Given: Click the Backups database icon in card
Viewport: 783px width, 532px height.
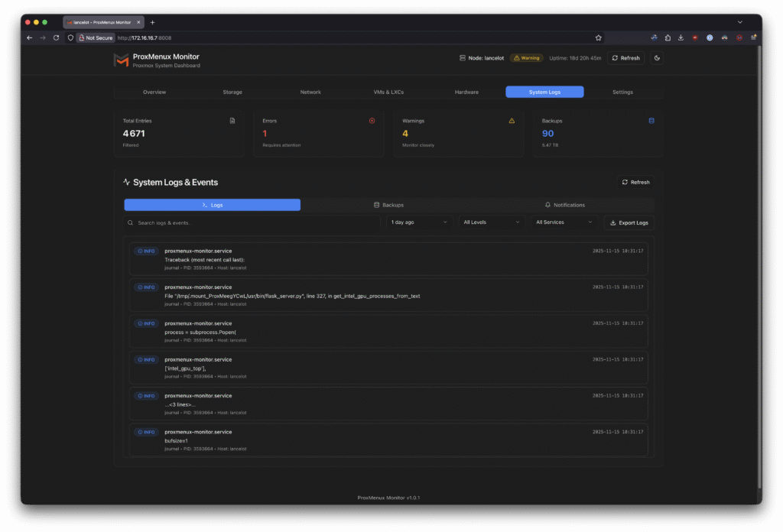Looking at the screenshot, I should tap(651, 121).
